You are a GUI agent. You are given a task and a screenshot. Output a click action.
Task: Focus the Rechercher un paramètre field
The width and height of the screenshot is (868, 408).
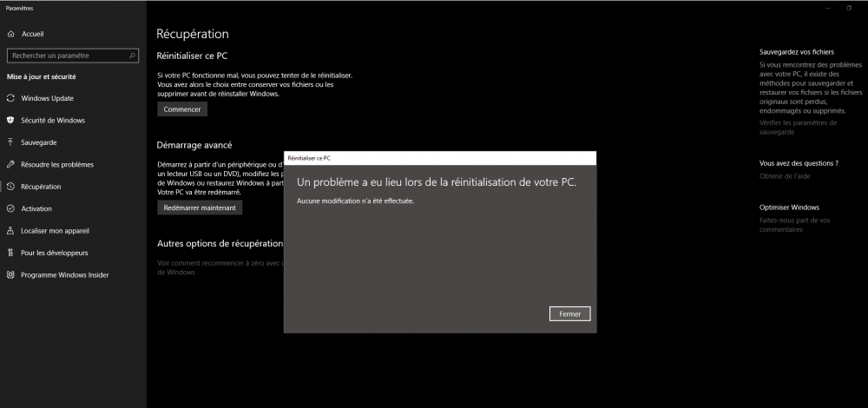click(x=72, y=56)
